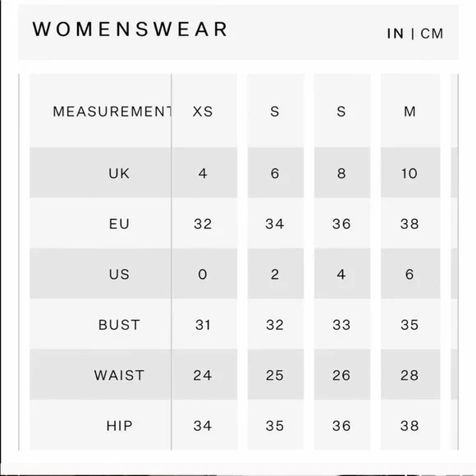
Task: Click the partially visible rightmost column
Action: [455, 262]
